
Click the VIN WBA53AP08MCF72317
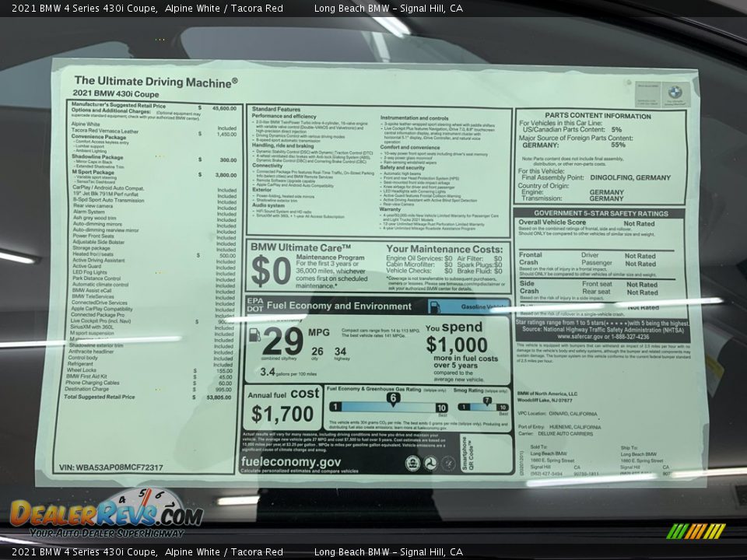coord(111,467)
